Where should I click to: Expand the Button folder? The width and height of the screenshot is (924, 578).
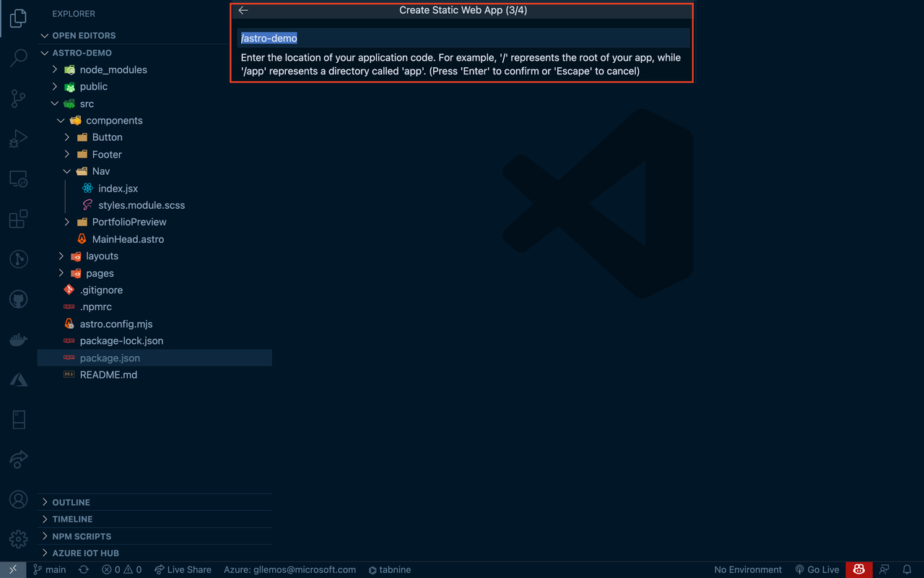pyautogui.click(x=154, y=137)
